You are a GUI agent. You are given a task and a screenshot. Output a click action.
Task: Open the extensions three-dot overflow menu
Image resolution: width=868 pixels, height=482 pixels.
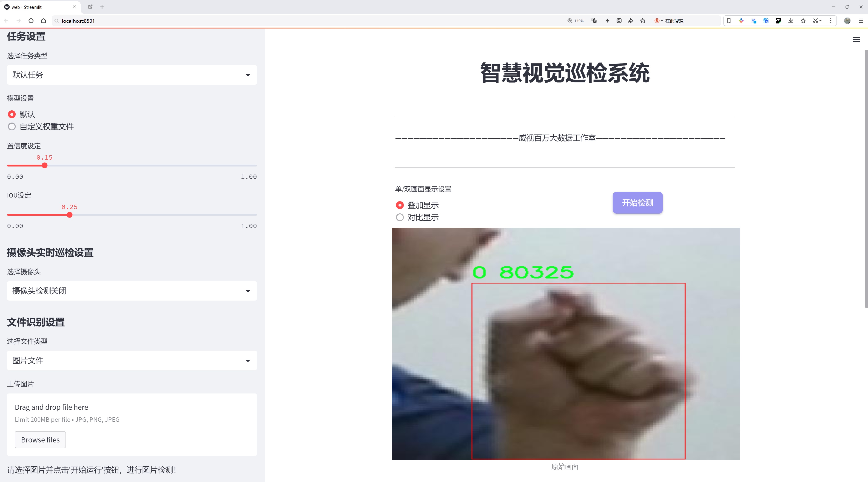click(x=831, y=21)
